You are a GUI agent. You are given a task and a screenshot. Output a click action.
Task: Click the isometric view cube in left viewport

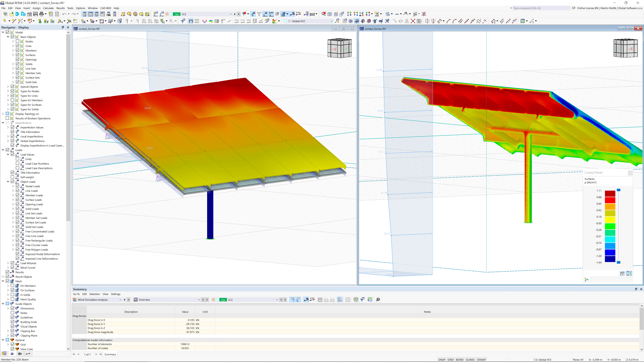click(x=339, y=48)
